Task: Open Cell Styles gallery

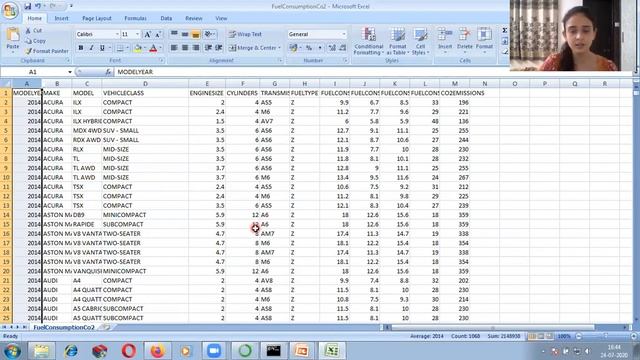Action: click(x=420, y=41)
